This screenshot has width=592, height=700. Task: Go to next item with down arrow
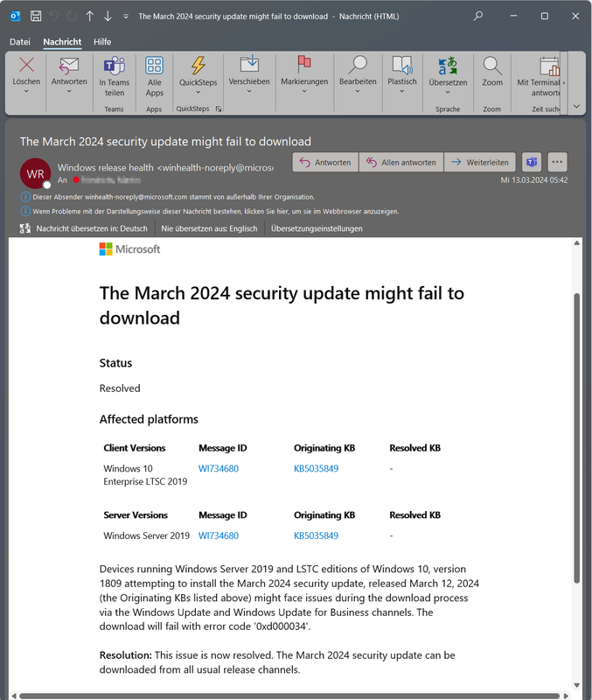(x=108, y=16)
